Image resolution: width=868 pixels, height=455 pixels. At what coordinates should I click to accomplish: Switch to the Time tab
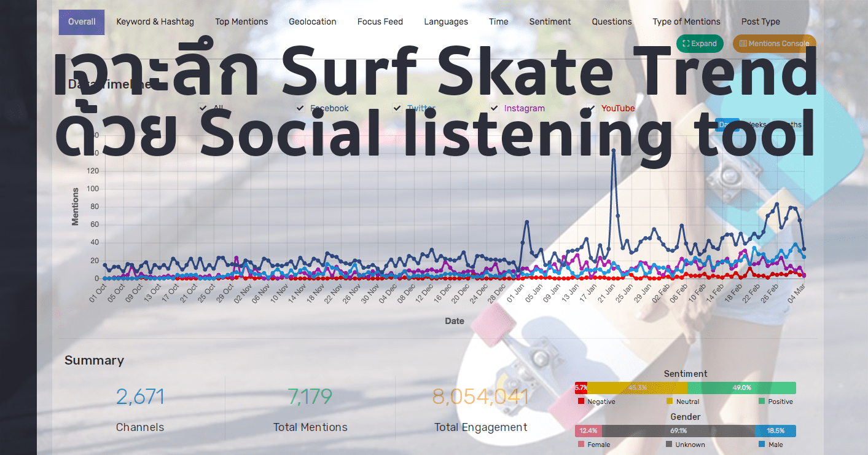pos(499,22)
